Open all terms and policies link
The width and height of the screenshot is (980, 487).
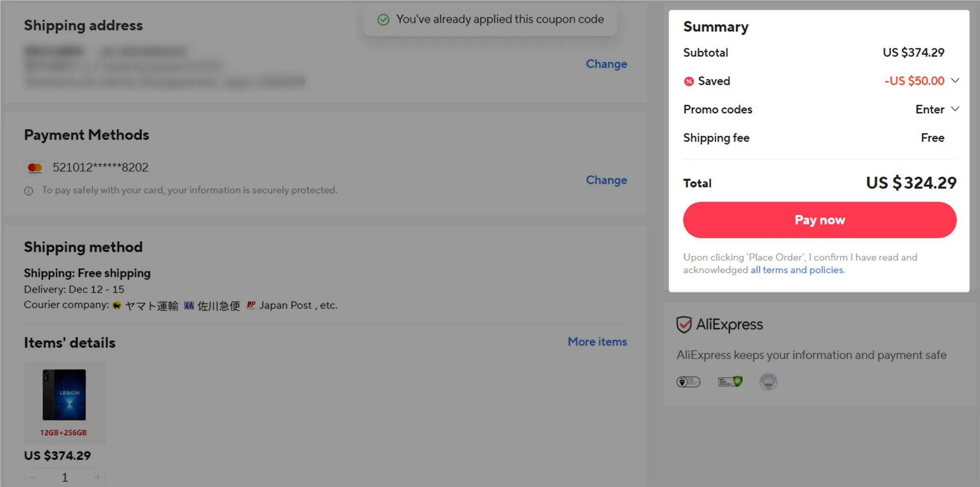797,270
